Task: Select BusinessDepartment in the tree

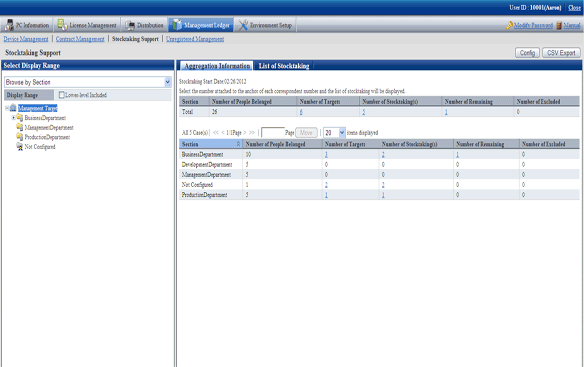Action: tap(45, 118)
